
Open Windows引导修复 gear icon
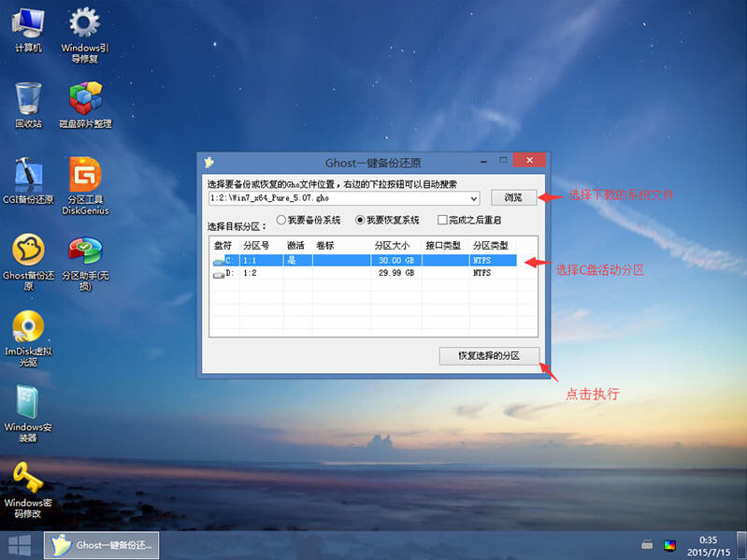(85, 23)
